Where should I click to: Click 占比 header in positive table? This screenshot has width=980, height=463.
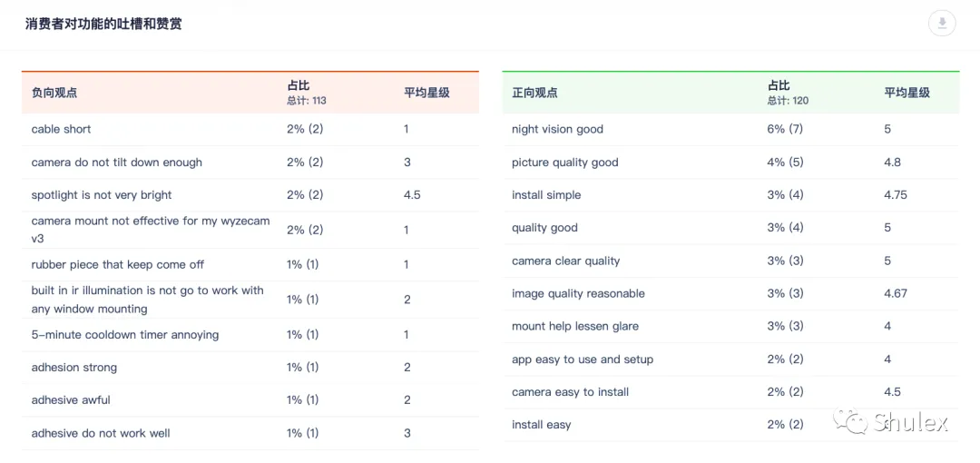(779, 86)
